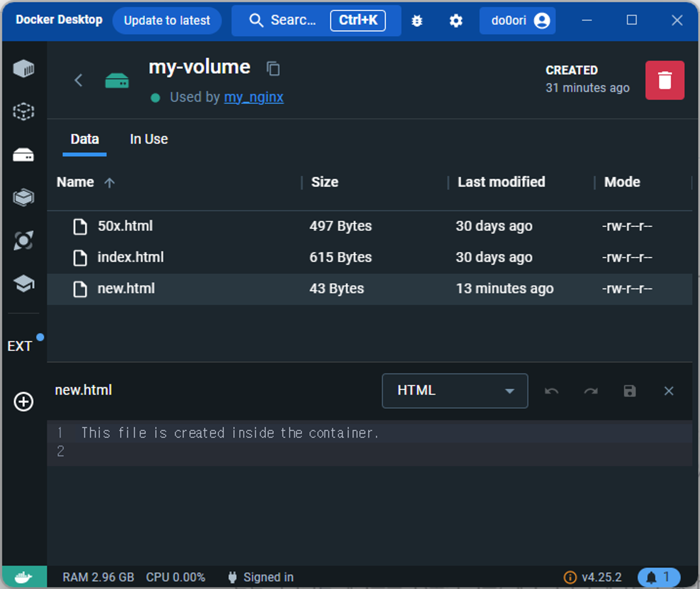Open the Docker Scout view in sidebar
700x589 pixels.
pos(23,241)
